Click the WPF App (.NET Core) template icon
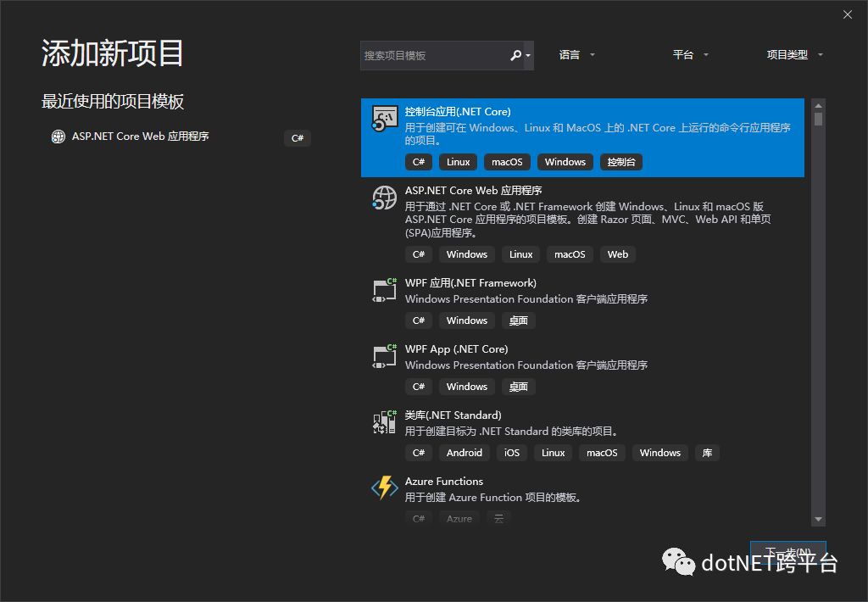 (x=384, y=357)
